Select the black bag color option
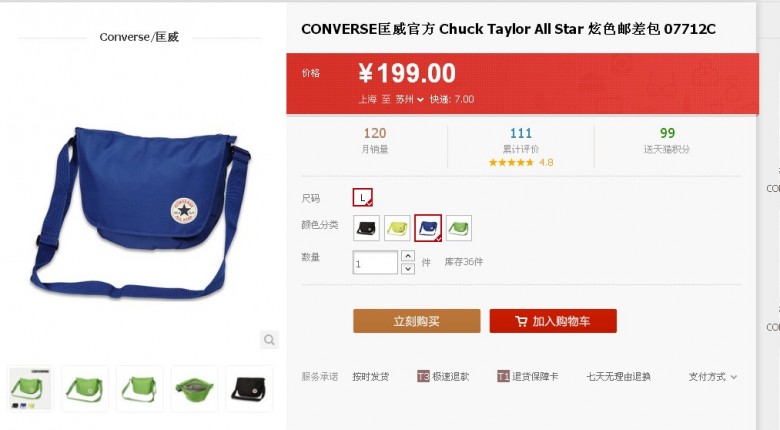 point(367,228)
